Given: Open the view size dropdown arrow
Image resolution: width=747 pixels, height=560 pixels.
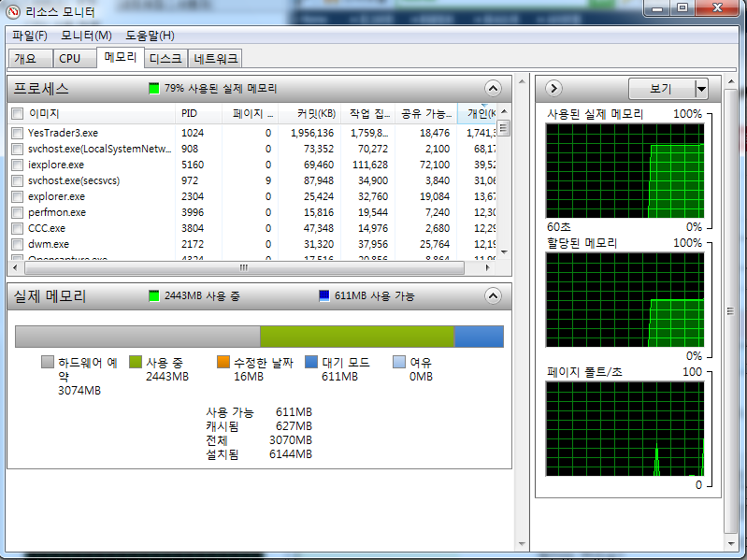Looking at the screenshot, I should tap(701, 89).
